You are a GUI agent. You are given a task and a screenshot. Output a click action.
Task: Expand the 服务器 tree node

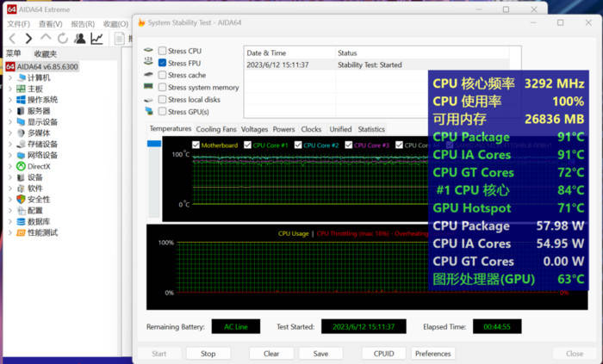(x=10, y=111)
